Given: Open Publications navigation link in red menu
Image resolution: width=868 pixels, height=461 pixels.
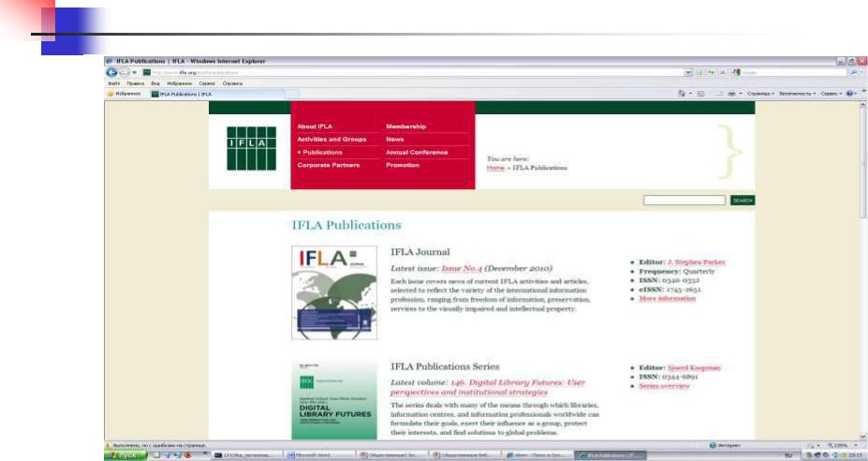Looking at the screenshot, I should pos(322,152).
